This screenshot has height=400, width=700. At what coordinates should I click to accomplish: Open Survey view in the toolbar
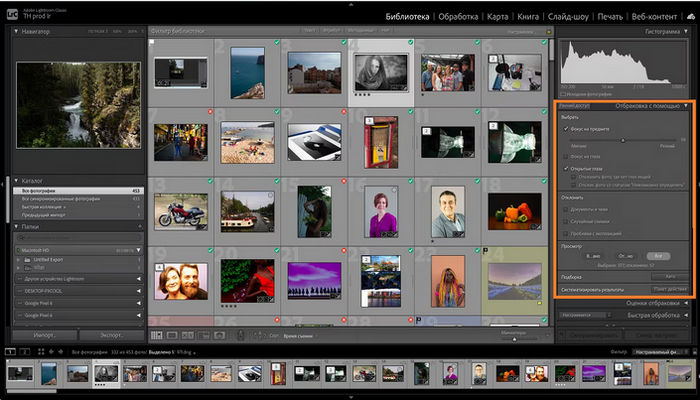203,335
